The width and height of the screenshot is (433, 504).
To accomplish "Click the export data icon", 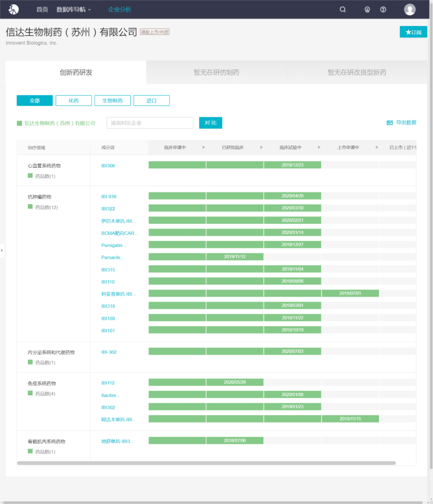I will pos(390,123).
